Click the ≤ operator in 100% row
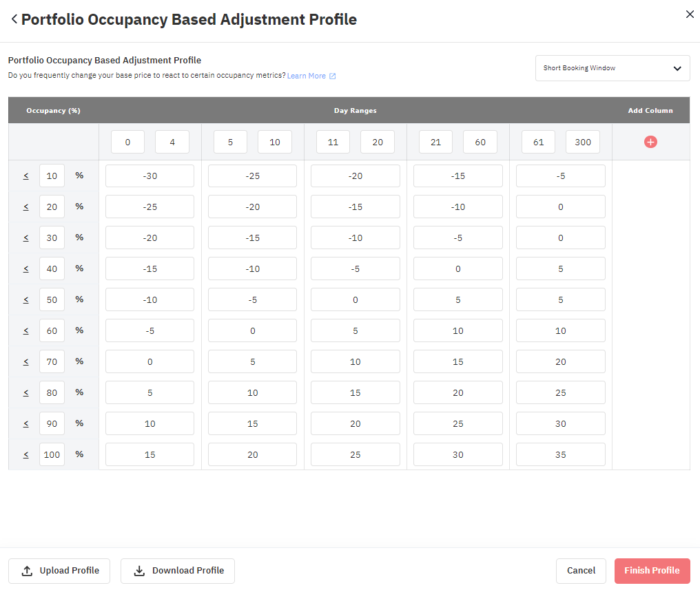Image resolution: width=700 pixels, height=590 pixels. tap(26, 455)
